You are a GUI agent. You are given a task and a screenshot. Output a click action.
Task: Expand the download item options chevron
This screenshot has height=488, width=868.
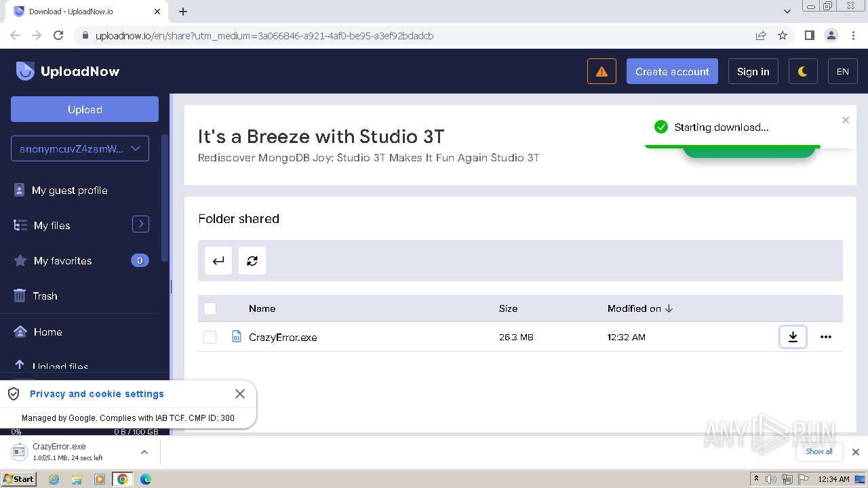(x=144, y=452)
